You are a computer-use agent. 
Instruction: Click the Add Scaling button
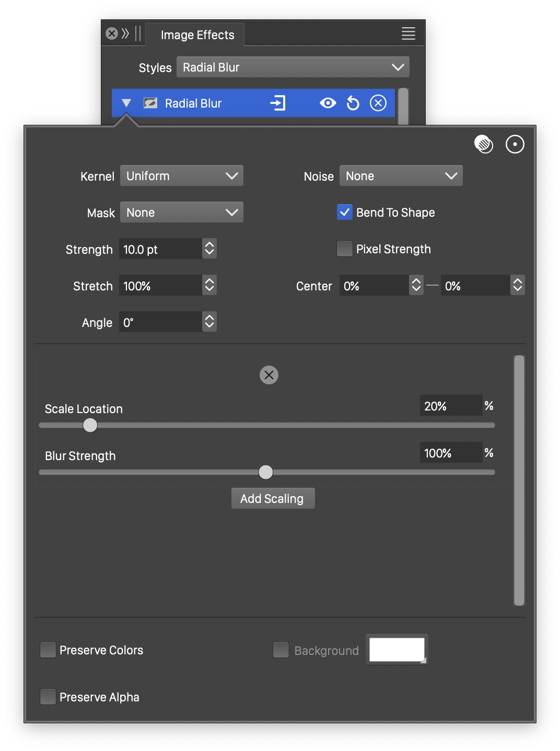273,498
